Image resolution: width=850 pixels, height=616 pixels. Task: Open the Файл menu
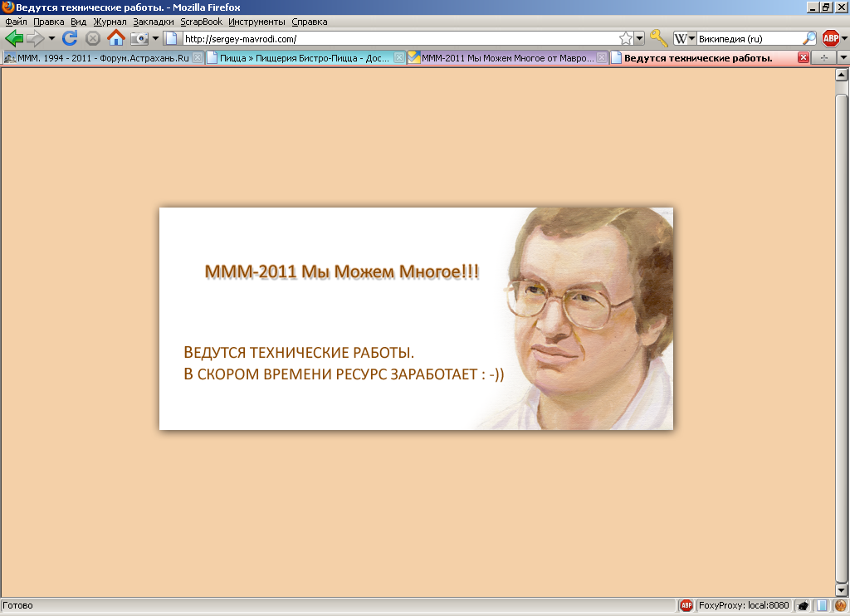pos(17,22)
